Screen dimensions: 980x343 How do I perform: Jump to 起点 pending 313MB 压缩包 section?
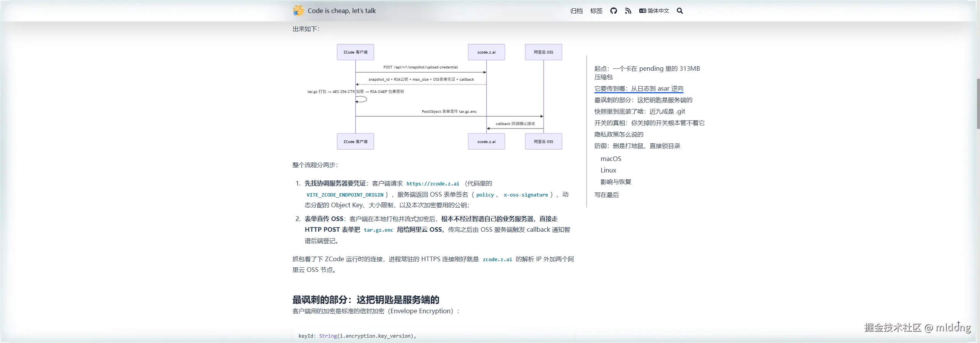tap(647, 73)
